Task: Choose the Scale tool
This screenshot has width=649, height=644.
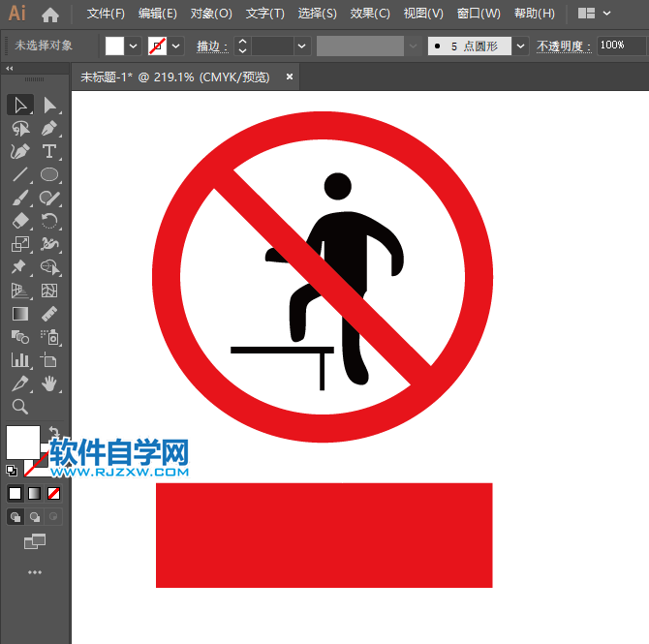Action: (20, 244)
